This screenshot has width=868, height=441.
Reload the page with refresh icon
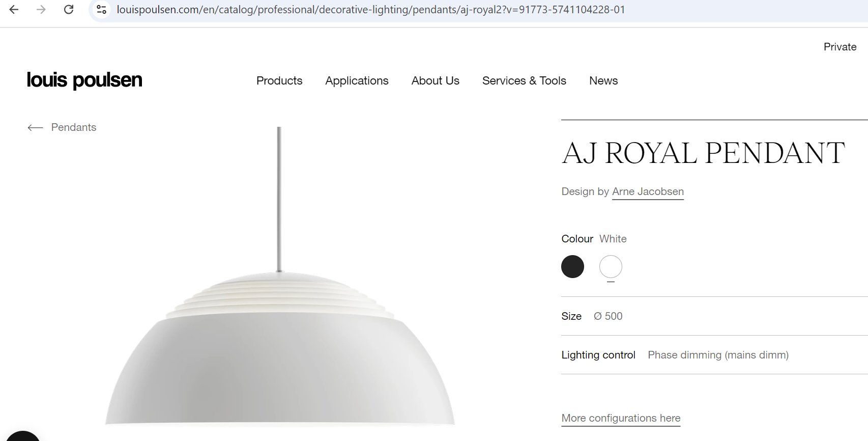[x=69, y=10]
